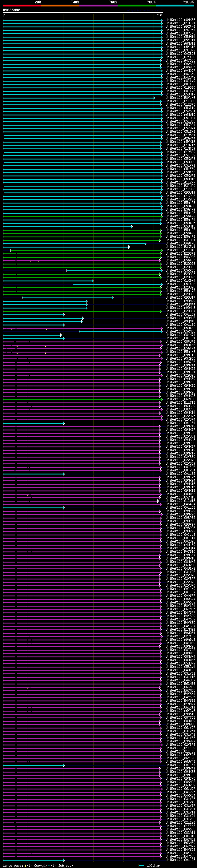The width and height of the screenshot is (197, 868).
Task: Click the label UniRef100_A9QN49
Action: click(x=180, y=301)
